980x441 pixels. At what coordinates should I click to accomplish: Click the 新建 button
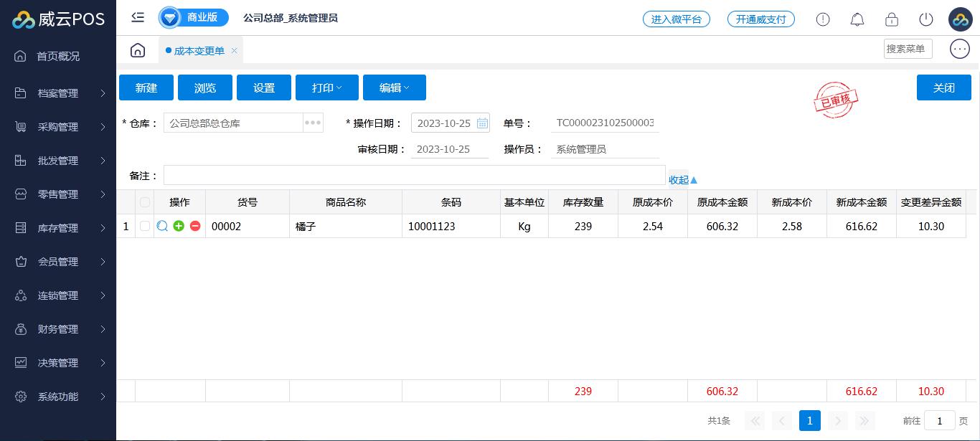(146, 87)
